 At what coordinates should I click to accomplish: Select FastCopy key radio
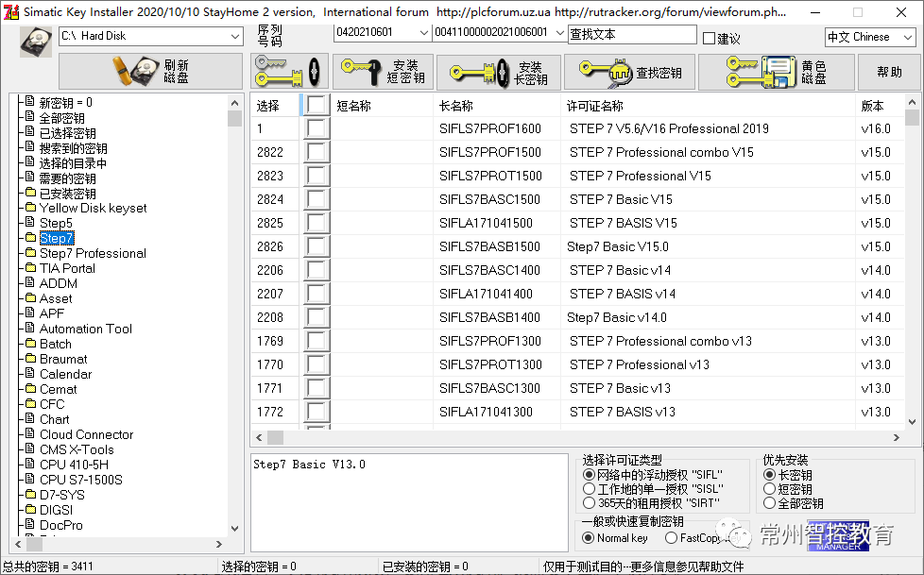671,537
